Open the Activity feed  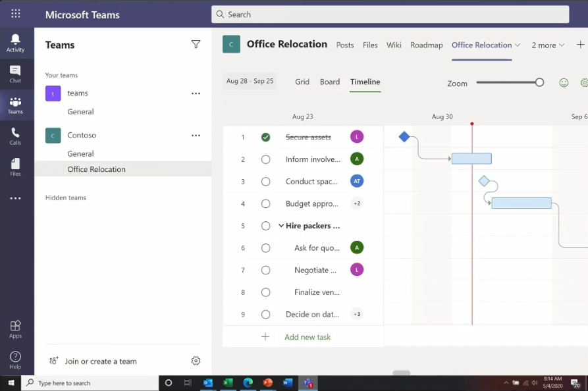[15, 43]
